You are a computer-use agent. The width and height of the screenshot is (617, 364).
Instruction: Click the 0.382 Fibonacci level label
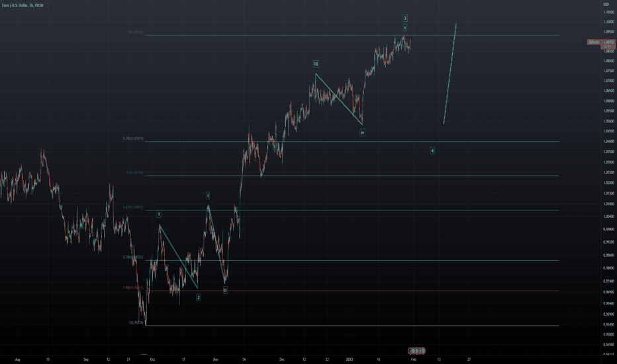pos(133,138)
